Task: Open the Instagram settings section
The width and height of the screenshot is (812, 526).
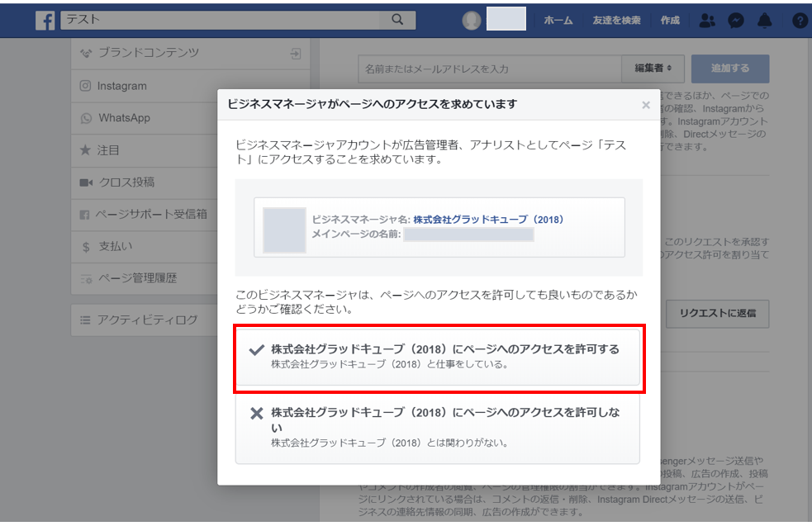Action: coord(144,86)
